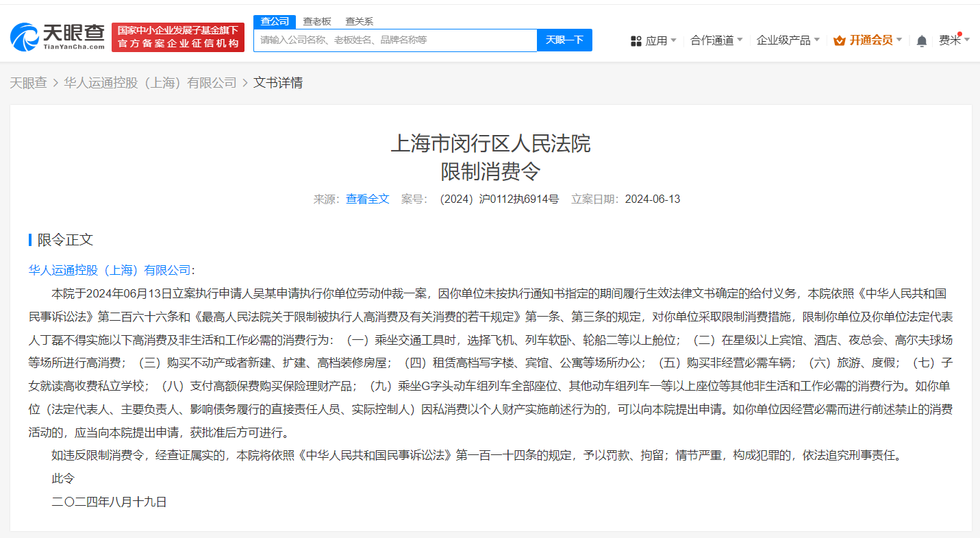Switch to the 查老板 tab
Image resolution: width=980 pixels, height=538 pixels.
[316, 21]
